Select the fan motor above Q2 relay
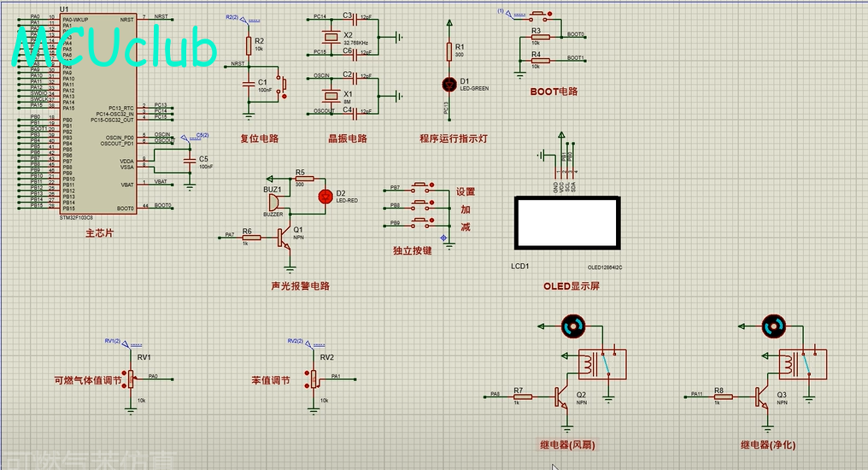Viewport: 868px width, 470px height. pos(573,326)
